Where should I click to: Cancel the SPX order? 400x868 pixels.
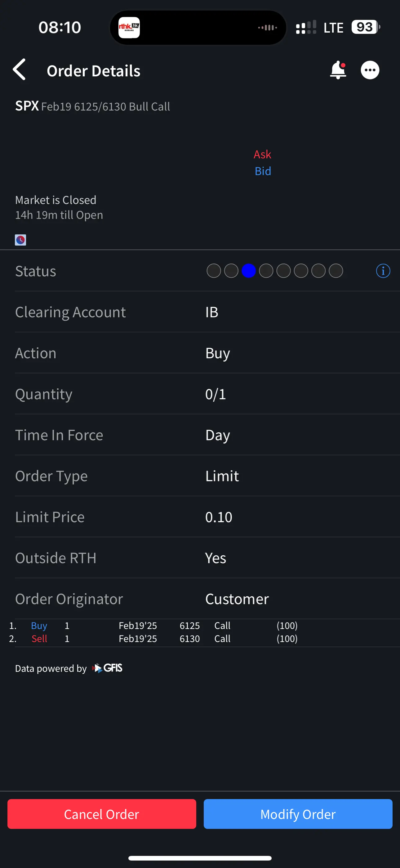[x=102, y=814]
